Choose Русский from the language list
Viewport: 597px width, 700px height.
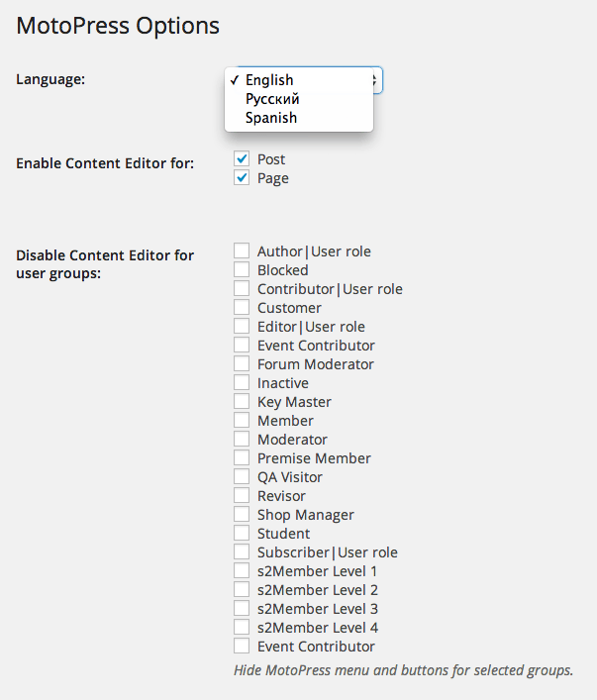272,99
